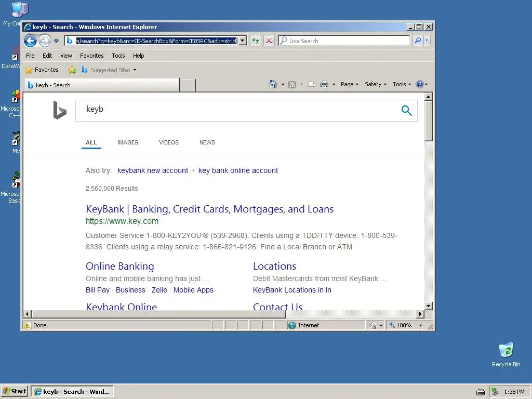Click the Live Search magnifier button
This screenshot has width=532, height=399.
pyautogui.click(x=418, y=41)
